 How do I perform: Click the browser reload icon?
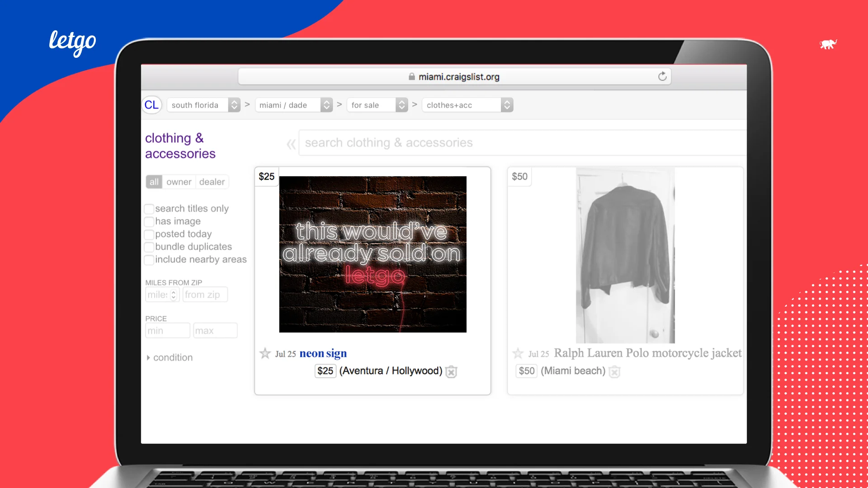662,76
